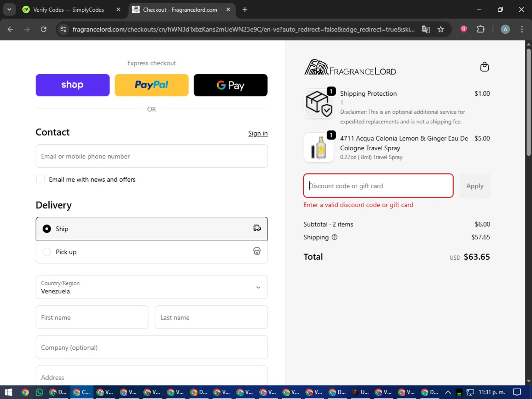
Task: Open the translate page icon in address bar
Action: click(x=426, y=29)
